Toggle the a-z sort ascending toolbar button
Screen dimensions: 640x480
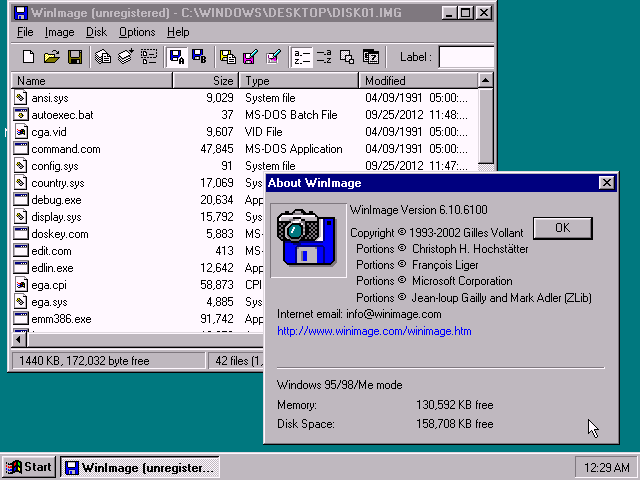[x=302, y=57]
